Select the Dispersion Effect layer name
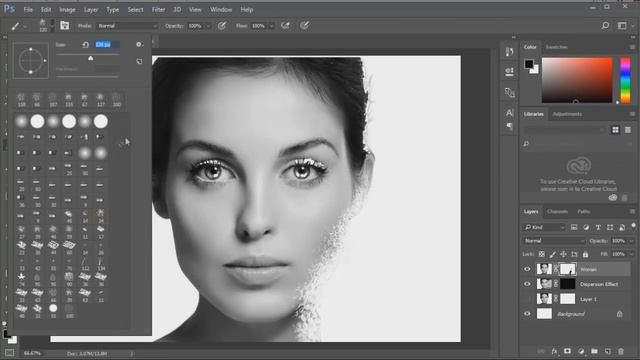Image resolution: width=640 pixels, height=360 pixels. (599, 284)
